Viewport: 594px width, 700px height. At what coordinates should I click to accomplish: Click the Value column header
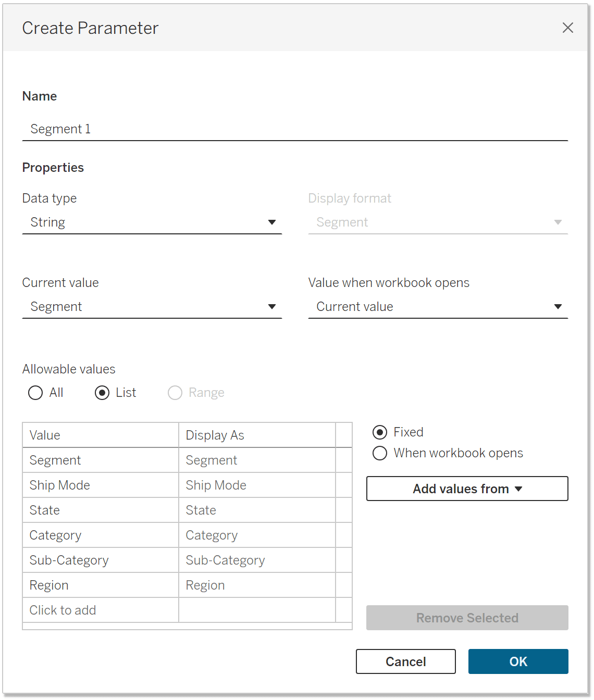click(x=101, y=435)
